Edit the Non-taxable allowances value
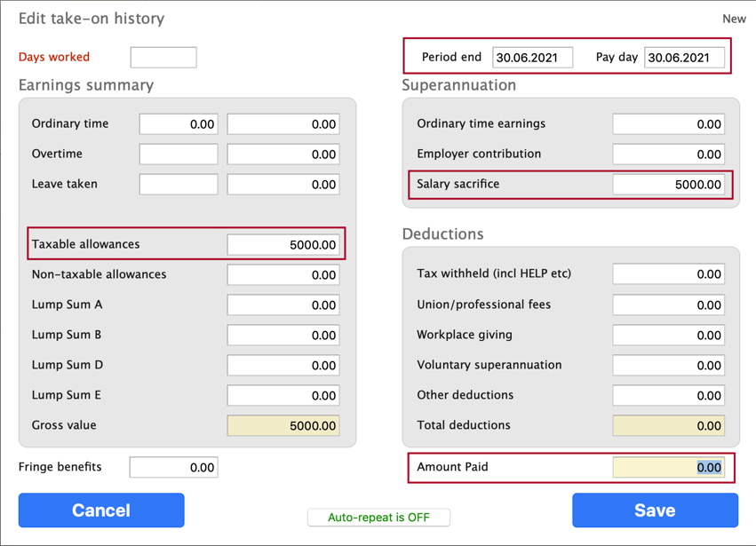 [283, 274]
